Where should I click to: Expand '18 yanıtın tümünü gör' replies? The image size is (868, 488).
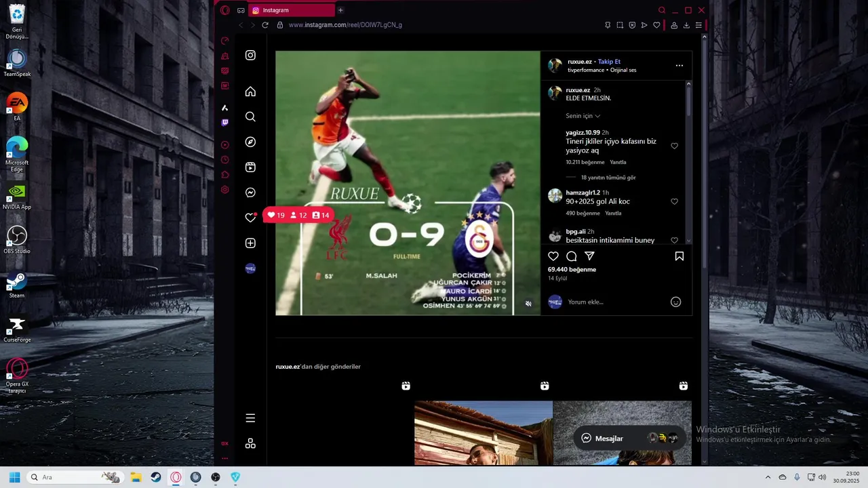coord(608,178)
